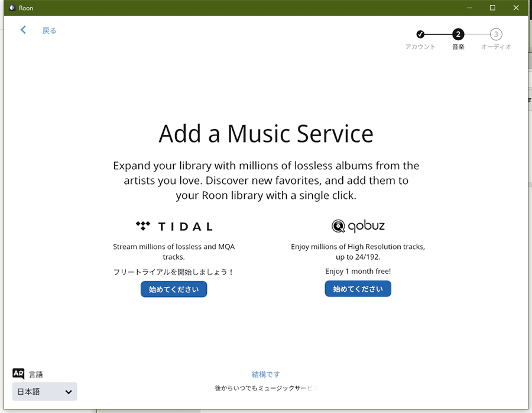Click the 戻る back link text

(x=49, y=31)
